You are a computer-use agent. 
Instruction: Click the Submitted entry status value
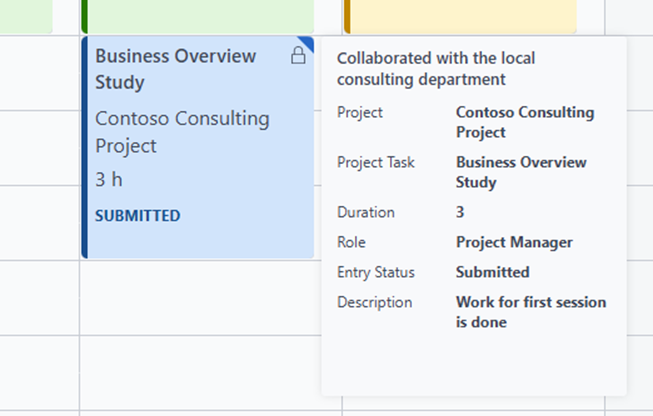click(x=492, y=272)
